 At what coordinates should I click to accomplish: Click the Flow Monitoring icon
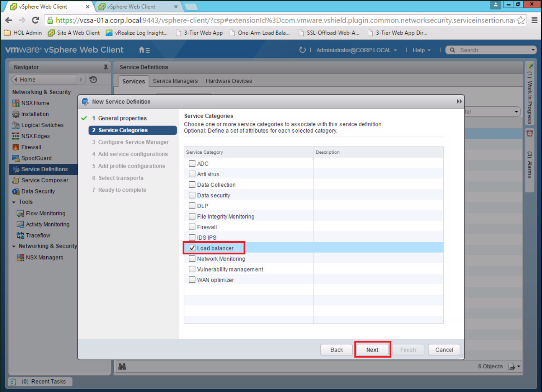point(20,214)
